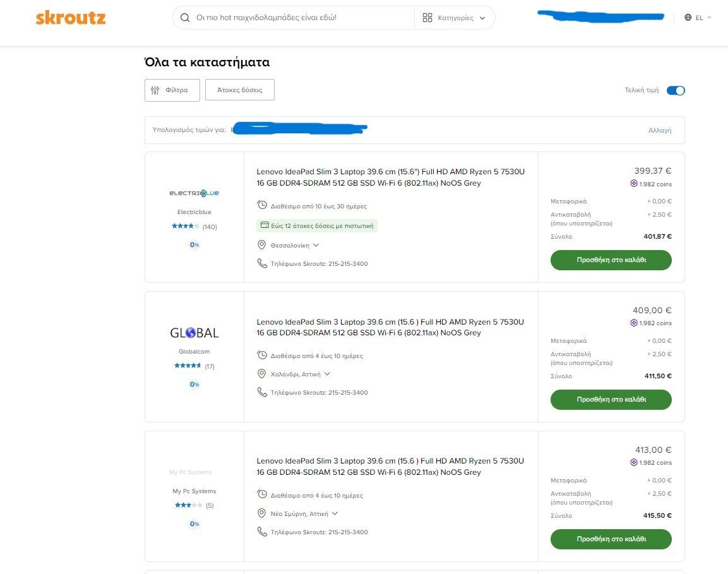Click the Αλλαγή link
This screenshot has width=728, height=574.
pyautogui.click(x=660, y=131)
